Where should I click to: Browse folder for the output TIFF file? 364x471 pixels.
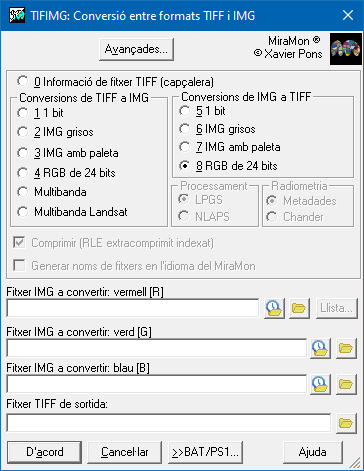point(346,423)
